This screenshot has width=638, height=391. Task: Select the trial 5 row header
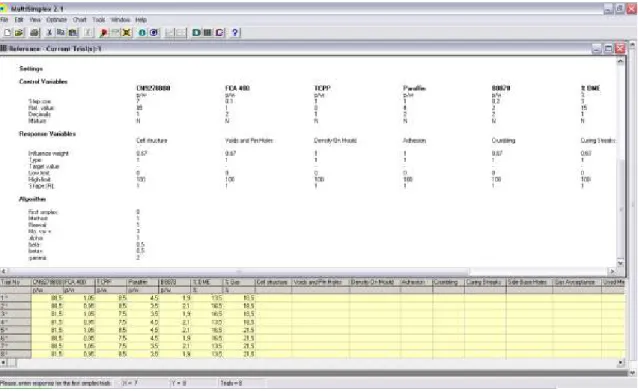point(15,330)
